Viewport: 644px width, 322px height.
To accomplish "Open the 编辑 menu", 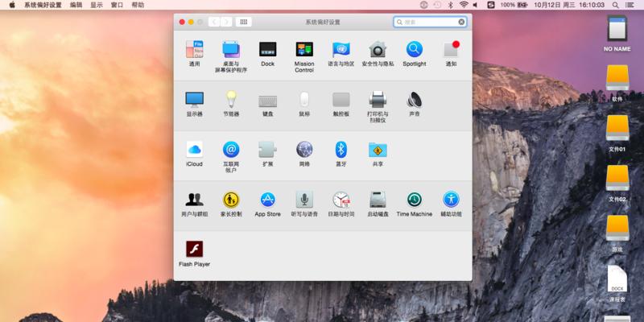I will tap(76, 5).
